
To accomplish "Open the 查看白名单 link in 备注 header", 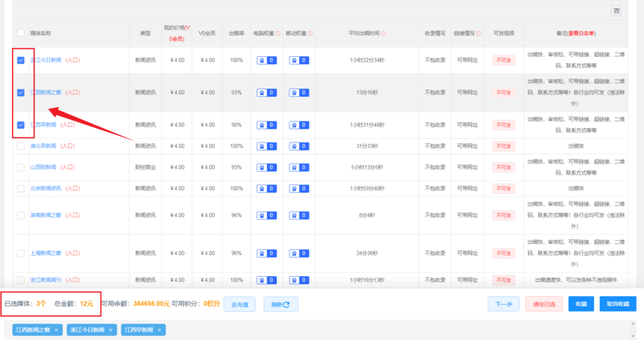I will [x=581, y=33].
